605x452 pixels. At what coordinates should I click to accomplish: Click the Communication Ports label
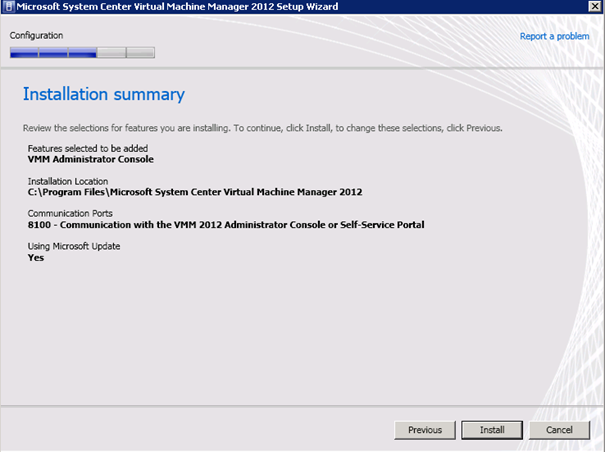(x=70, y=213)
